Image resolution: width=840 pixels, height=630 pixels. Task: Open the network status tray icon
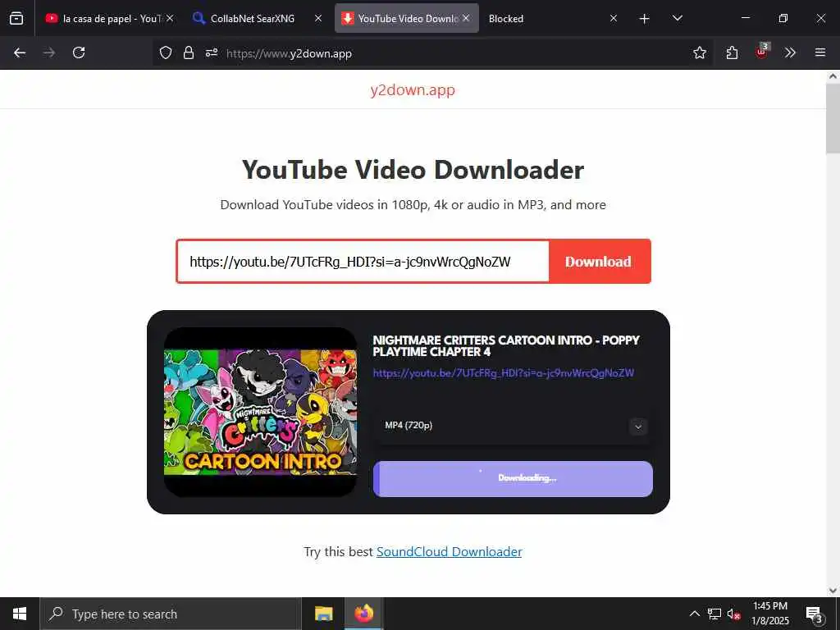[x=714, y=614]
